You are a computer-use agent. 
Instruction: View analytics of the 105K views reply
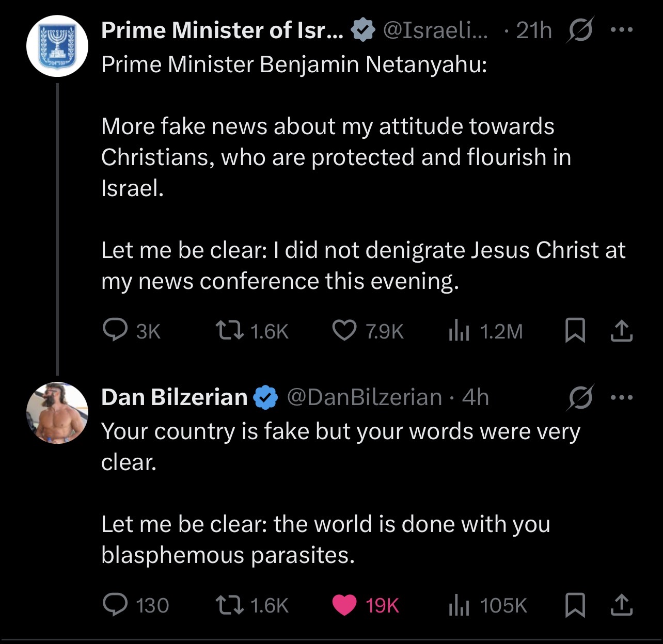[459, 605]
